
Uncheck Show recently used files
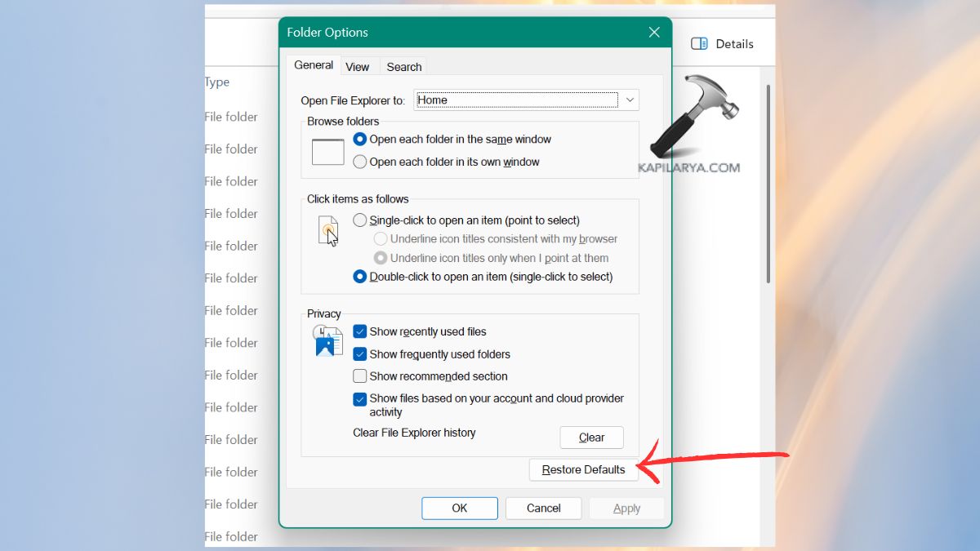(360, 331)
